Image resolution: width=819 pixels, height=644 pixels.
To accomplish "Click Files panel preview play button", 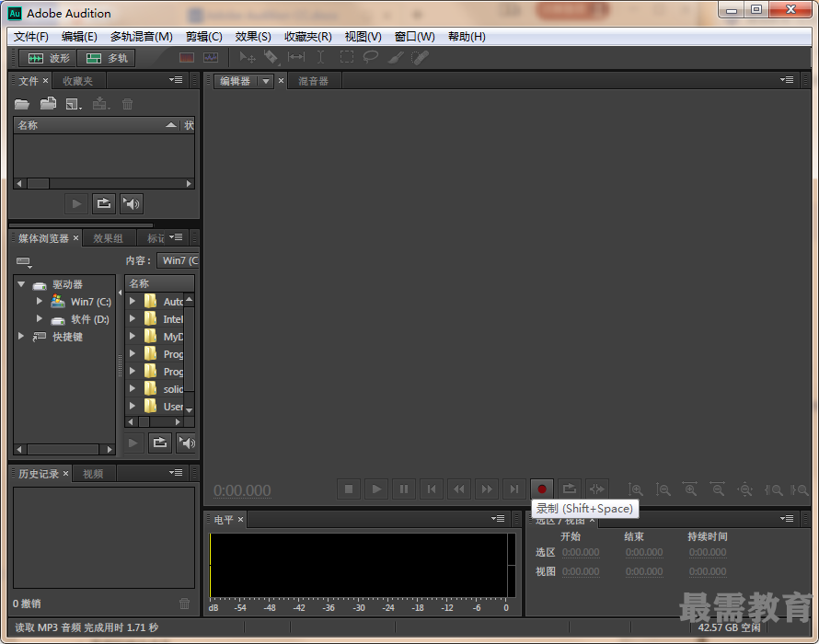I will 76,203.
